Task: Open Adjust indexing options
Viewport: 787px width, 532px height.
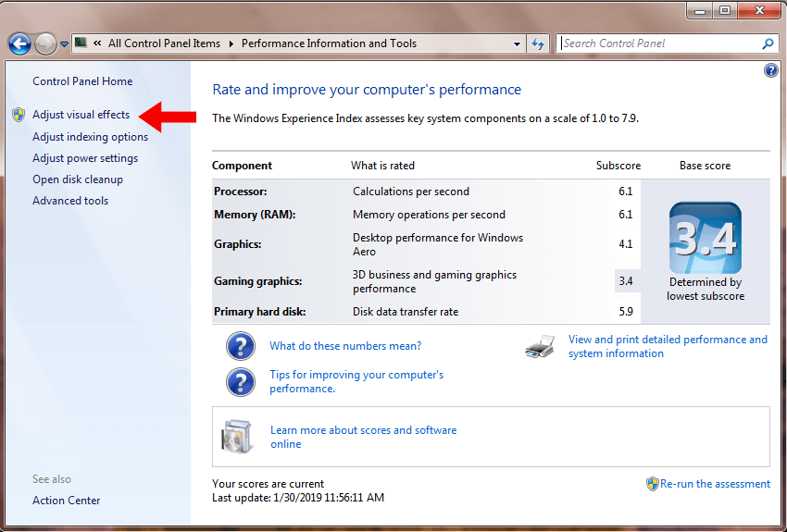Action: pos(90,137)
